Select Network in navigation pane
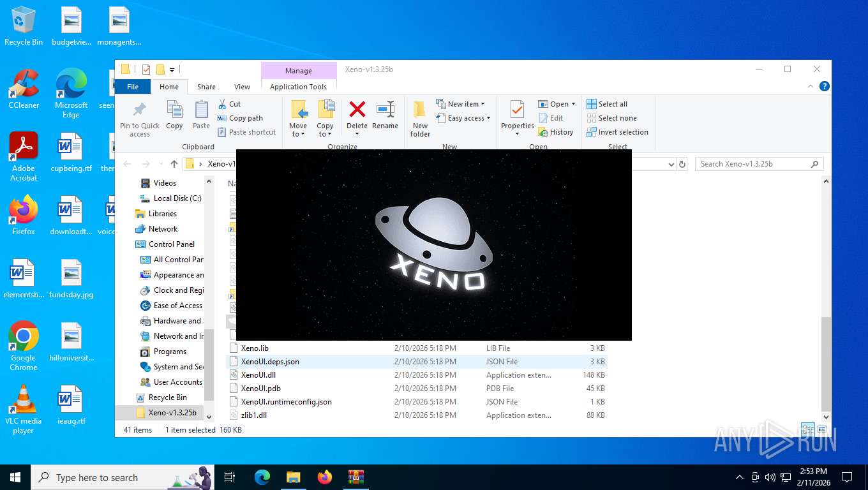The width and height of the screenshot is (868, 490). click(157, 229)
